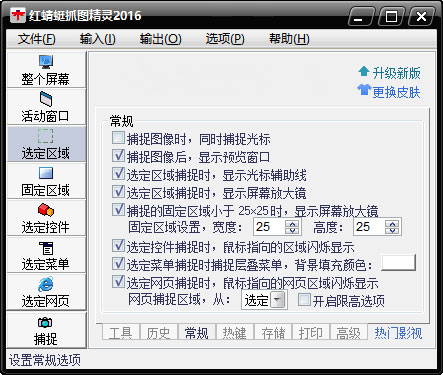Switch to 固定区域 fixed region capture

point(46,181)
